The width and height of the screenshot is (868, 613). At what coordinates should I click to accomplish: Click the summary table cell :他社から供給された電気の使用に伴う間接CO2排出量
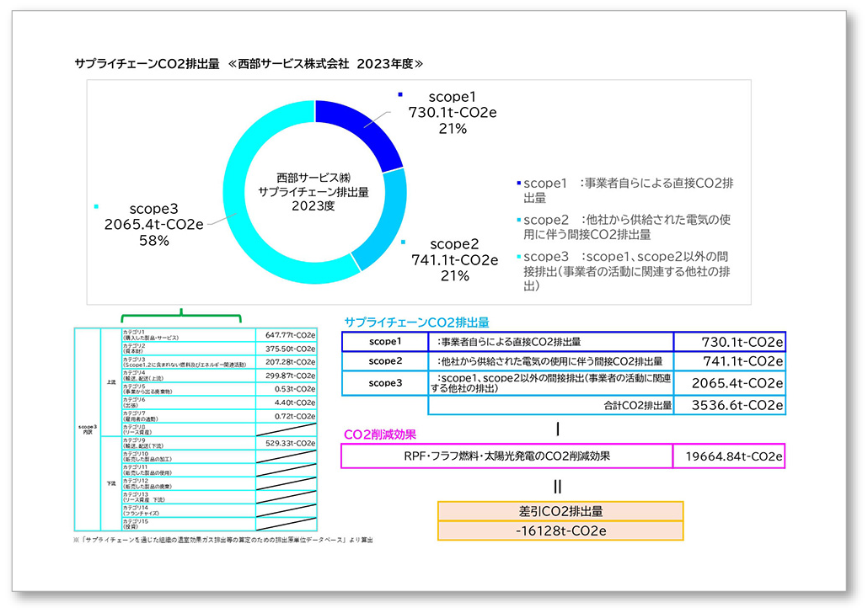551,360
